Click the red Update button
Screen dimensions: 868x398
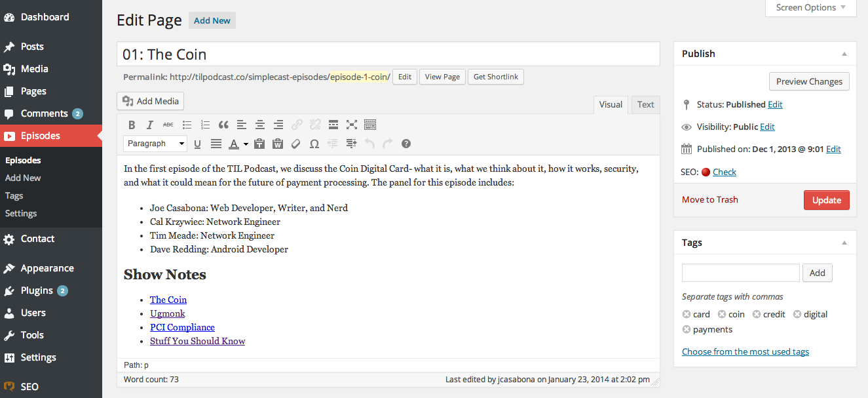coord(827,200)
